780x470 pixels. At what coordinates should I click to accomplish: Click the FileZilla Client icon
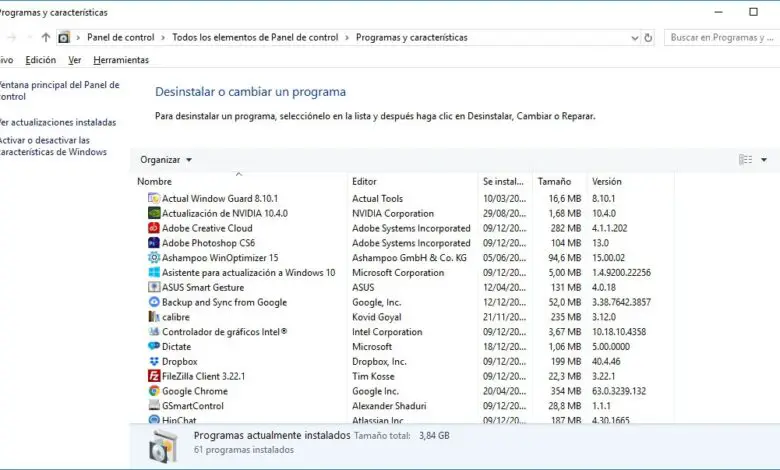[154, 376]
